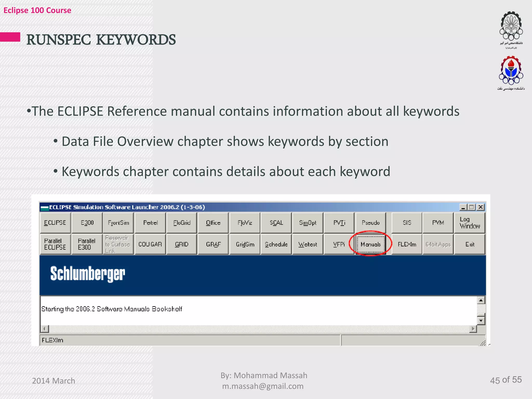Open the FLEXlm license tool

point(407,244)
